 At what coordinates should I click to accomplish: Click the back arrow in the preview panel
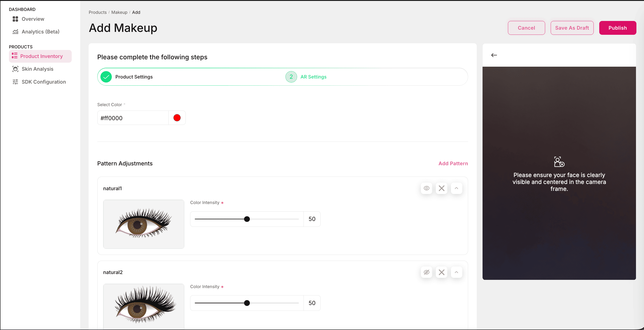494,55
